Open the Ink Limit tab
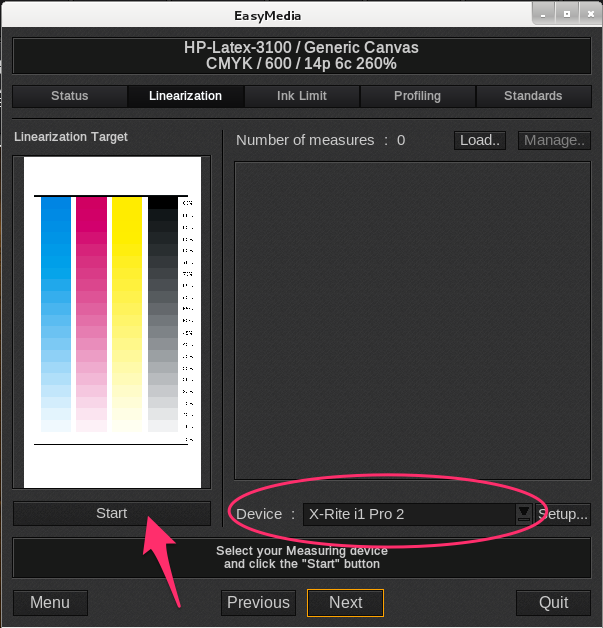The height and width of the screenshot is (628, 603). [x=302, y=96]
